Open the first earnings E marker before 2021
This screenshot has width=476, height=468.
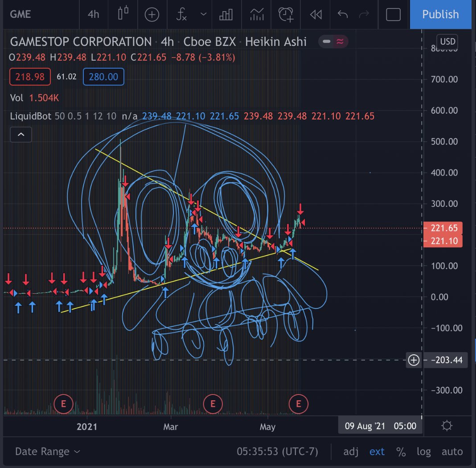[x=63, y=404]
